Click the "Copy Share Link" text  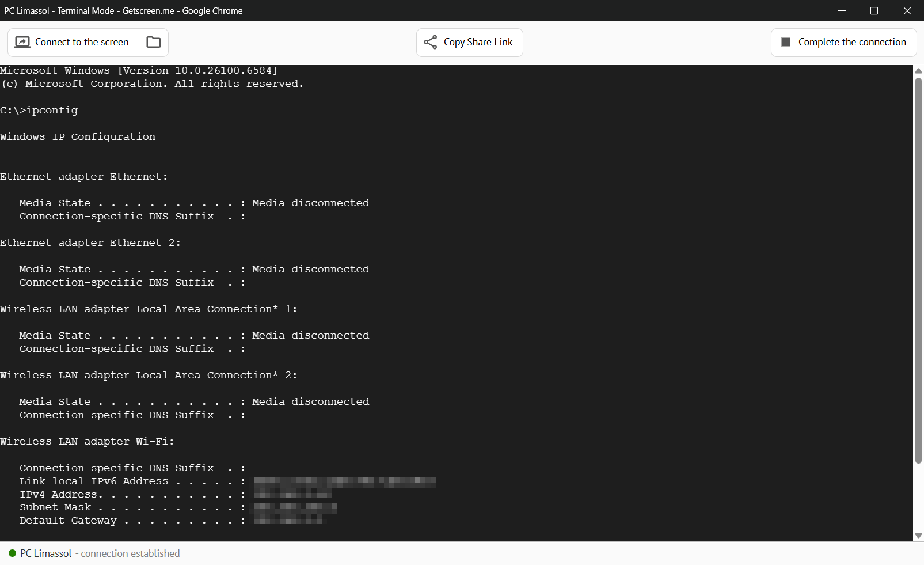click(x=478, y=42)
